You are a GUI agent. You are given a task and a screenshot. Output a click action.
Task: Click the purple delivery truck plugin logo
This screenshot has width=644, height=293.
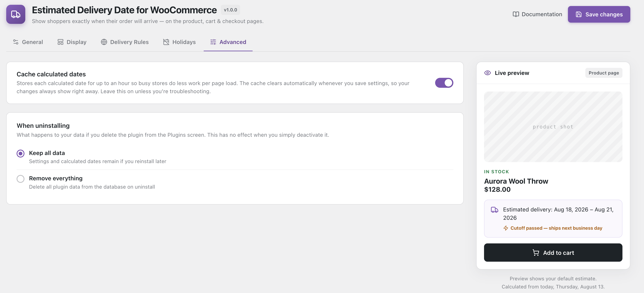tap(16, 14)
